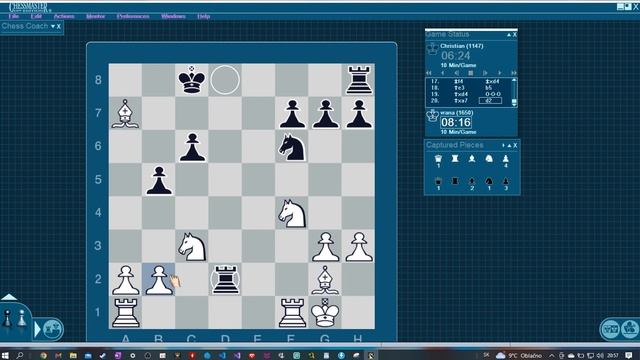Click the two pawns icon at bottom left
The width and height of the screenshot is (640, 360).
[14, 319]
